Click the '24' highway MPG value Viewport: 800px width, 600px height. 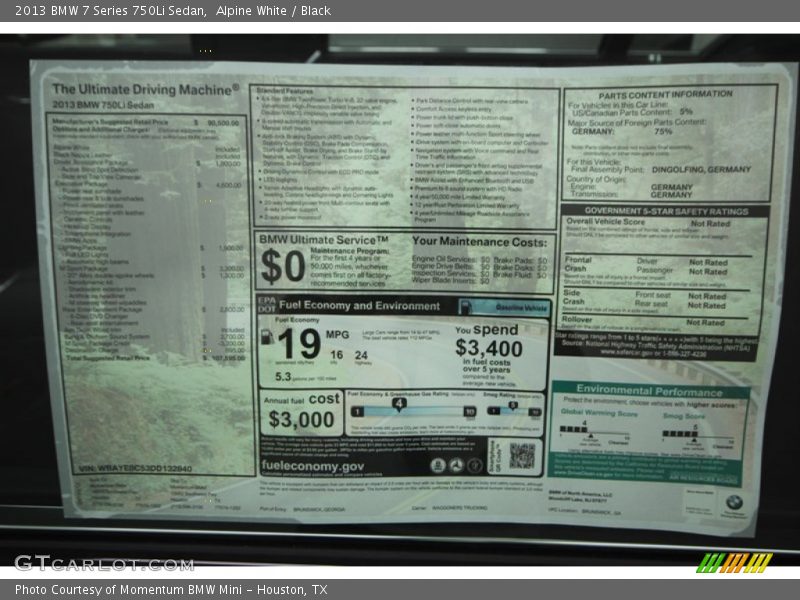coord(361,355)
